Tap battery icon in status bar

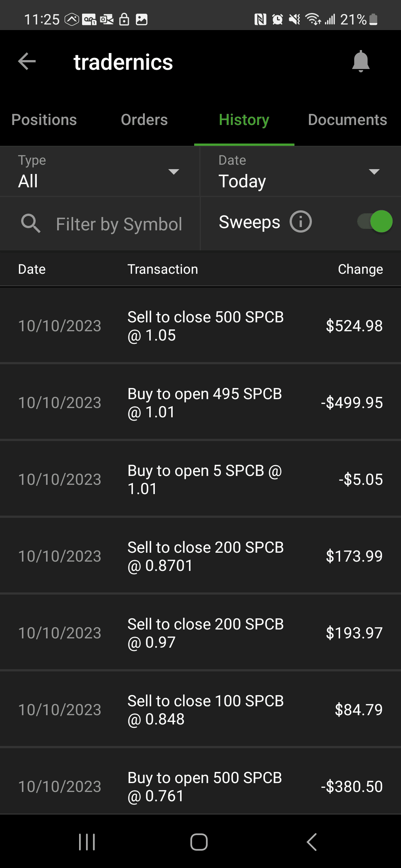374,19
